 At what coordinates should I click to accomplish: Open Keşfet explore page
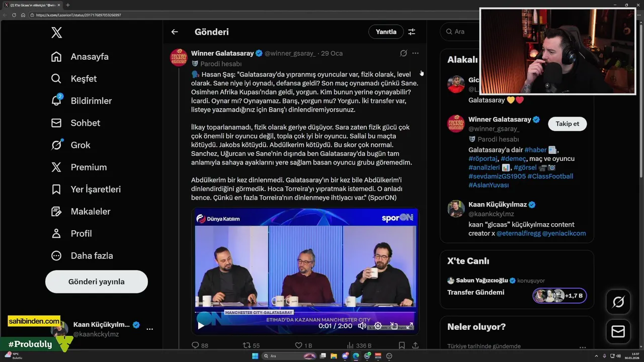(74, 79)
